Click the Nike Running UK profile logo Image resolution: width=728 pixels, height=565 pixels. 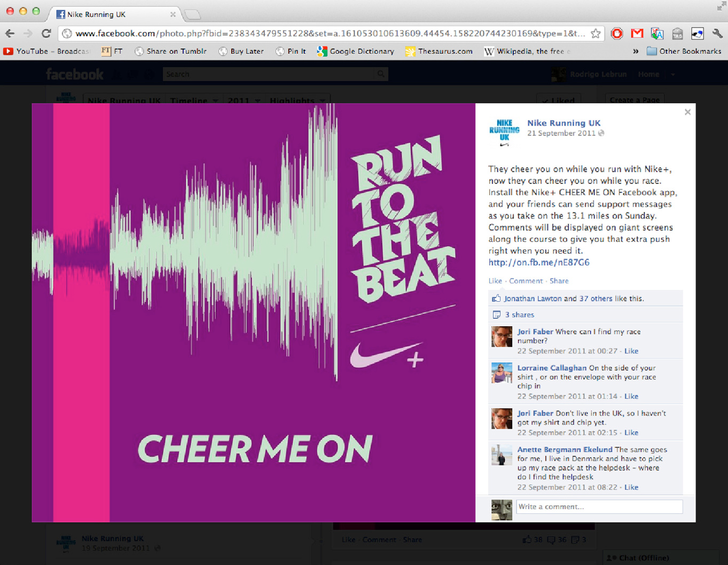504,132
